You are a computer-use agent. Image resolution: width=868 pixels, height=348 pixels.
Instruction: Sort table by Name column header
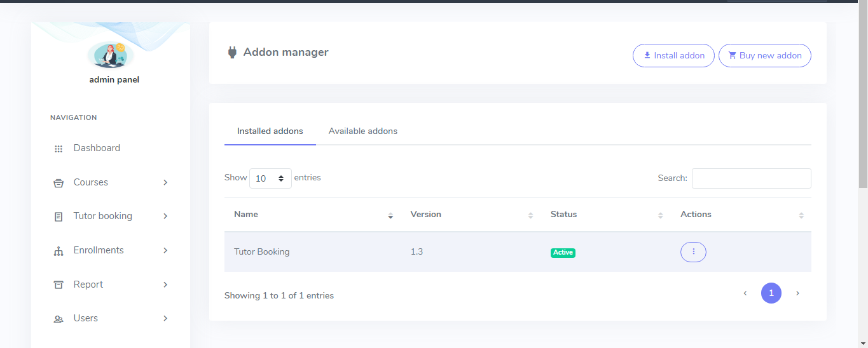(x=246, y=215)
